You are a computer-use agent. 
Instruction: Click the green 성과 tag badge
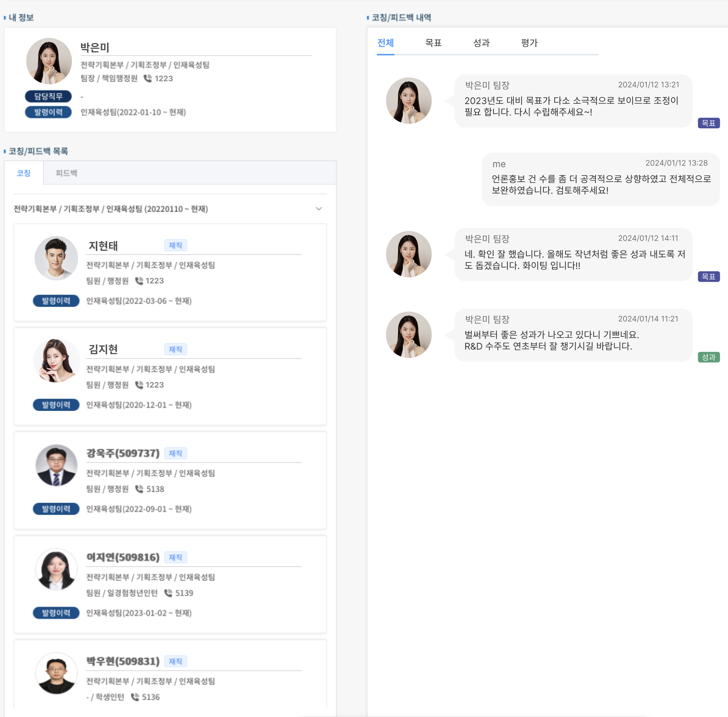point(709,357)
